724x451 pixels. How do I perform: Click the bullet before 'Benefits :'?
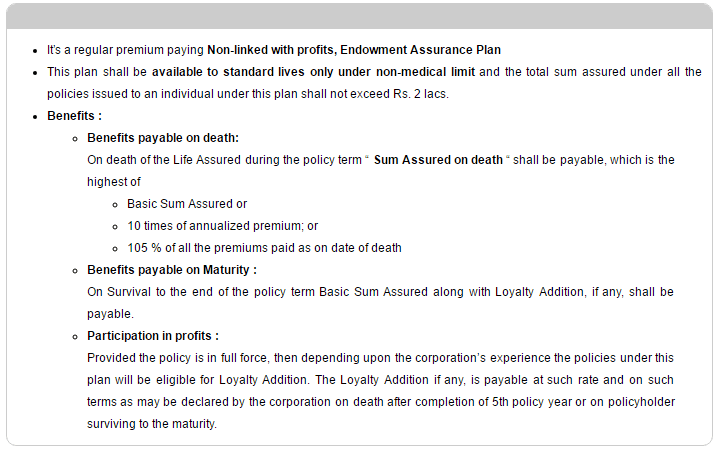coord(35,117)
